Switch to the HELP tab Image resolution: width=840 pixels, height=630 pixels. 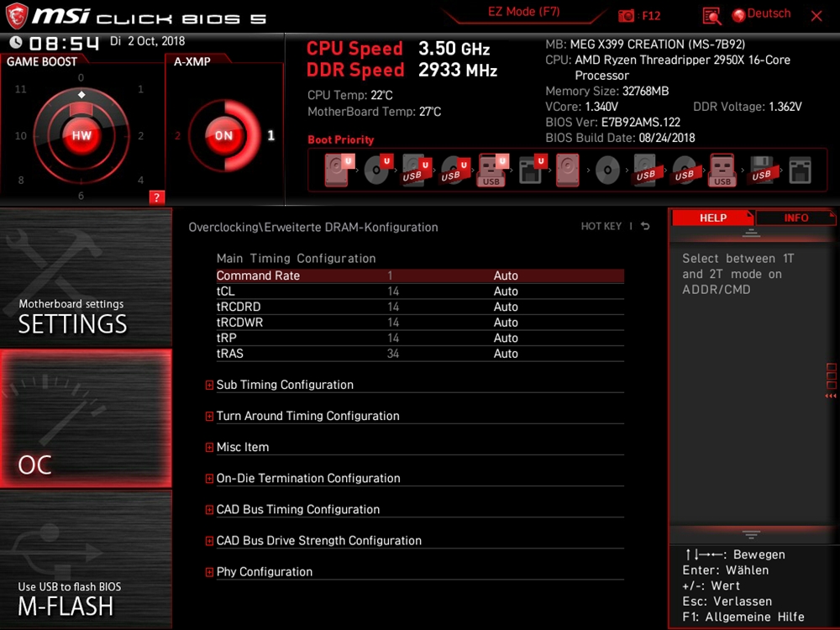click(712, 218)
